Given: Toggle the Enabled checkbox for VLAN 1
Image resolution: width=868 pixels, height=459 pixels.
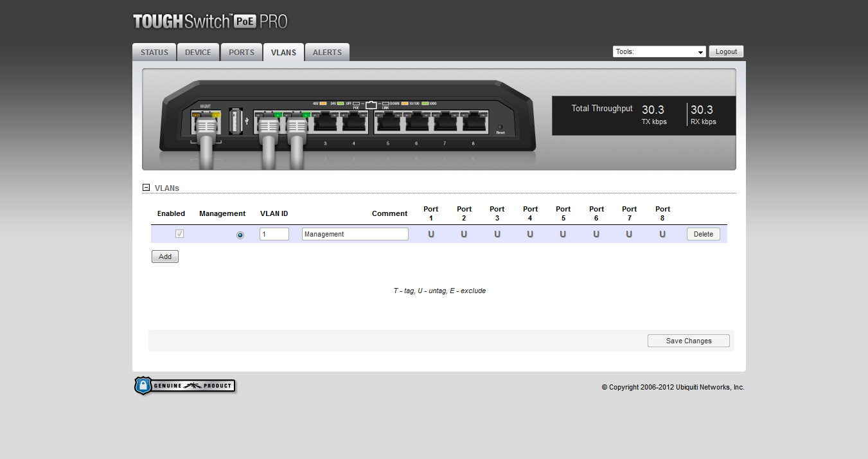Looking at the screenshot, I should 179,234.
